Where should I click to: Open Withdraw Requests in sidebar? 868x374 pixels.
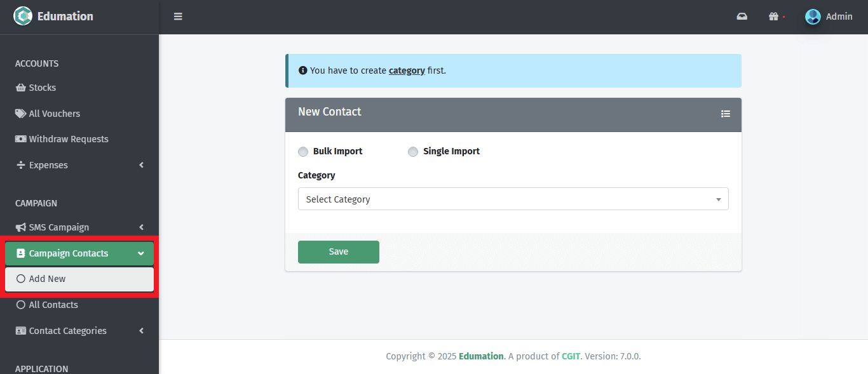68,139
